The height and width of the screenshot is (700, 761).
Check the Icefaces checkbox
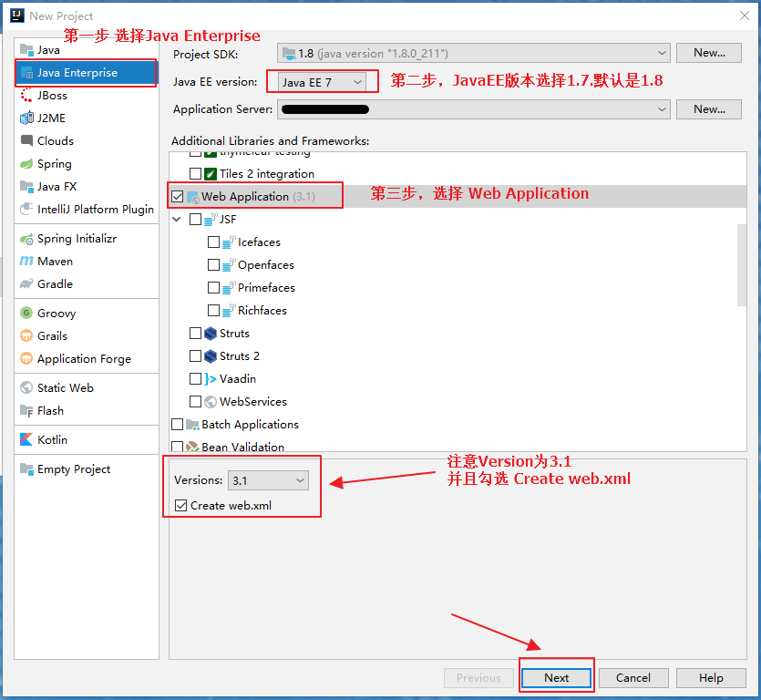[x=213, y=242]
